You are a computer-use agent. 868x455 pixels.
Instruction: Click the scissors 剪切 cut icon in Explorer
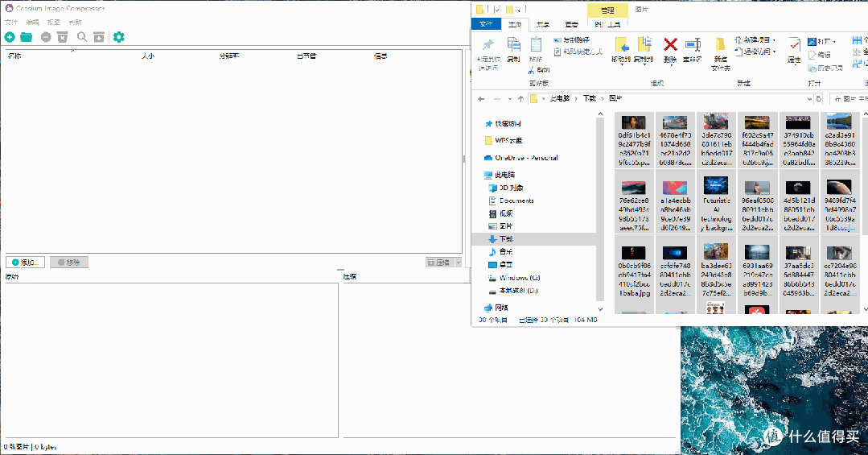tap(532, 70)
